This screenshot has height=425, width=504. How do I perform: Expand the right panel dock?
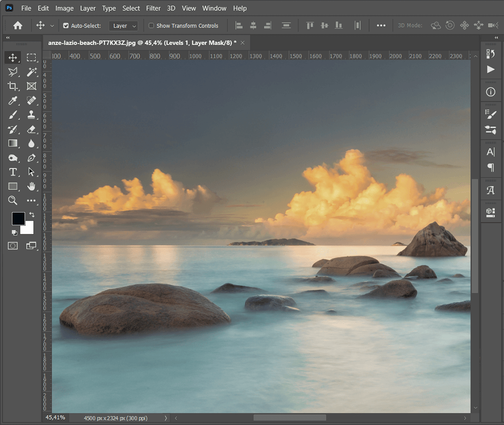point(496,37)
